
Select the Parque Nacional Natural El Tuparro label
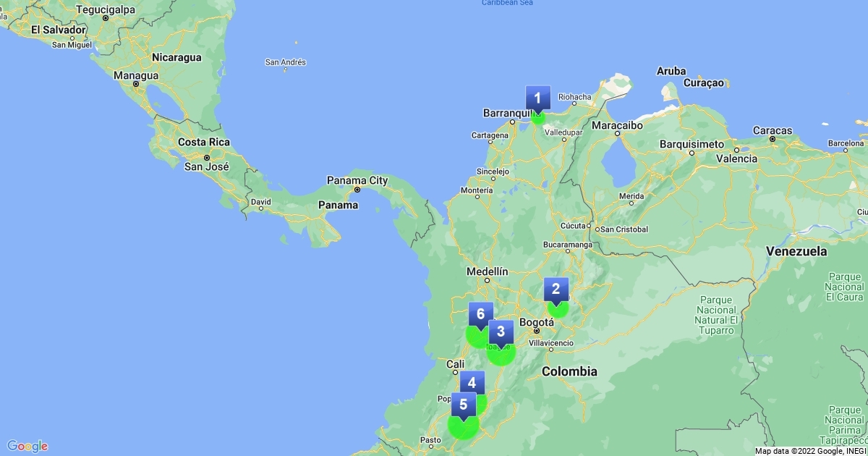pyautogui.click(x=716, y=315)
